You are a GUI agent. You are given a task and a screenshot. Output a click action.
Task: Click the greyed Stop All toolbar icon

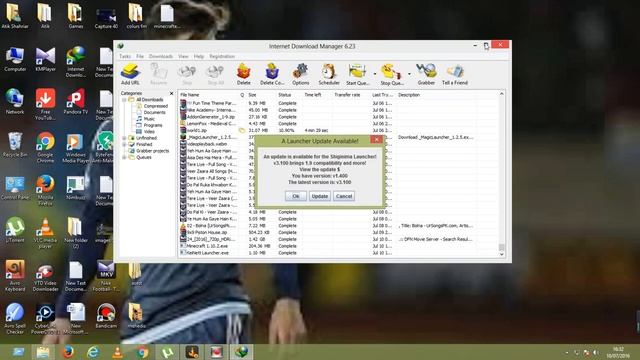coord(216,74)
